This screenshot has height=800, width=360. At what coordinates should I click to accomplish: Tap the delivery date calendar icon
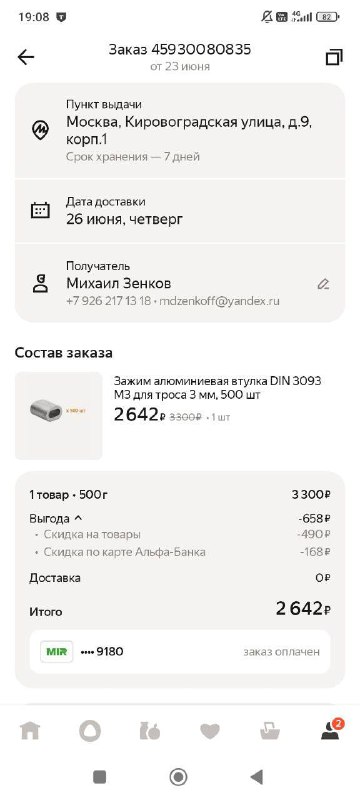coord(40,210)
